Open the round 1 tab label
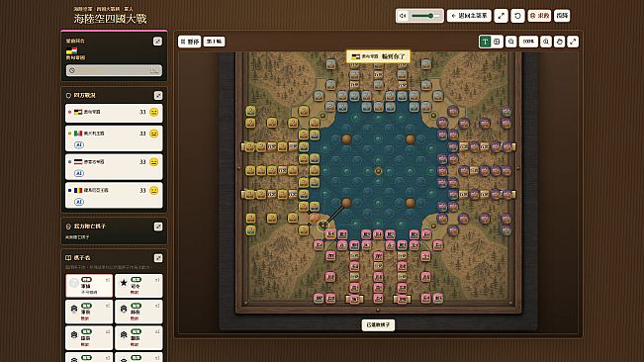The width and height of the screenshot is (644, 362). coord(214,42)
